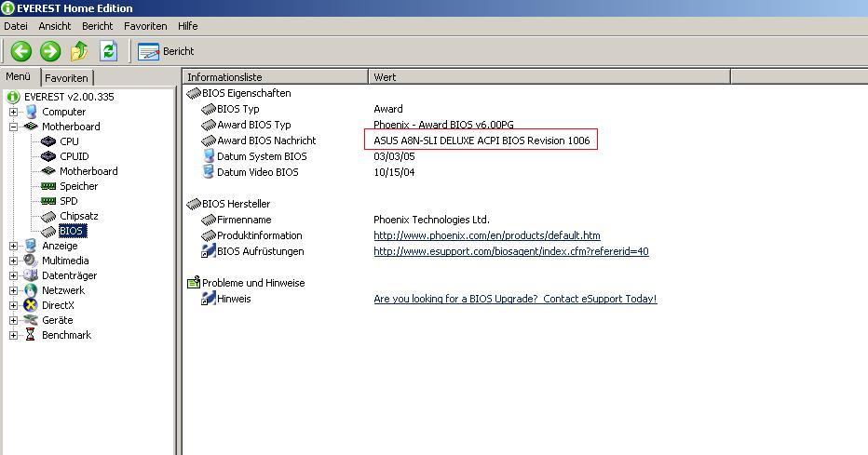The height and width of the screenshot is (455, 868).
Task: Switch to the Favoriten tab
Action: click(x=66, y=78)
